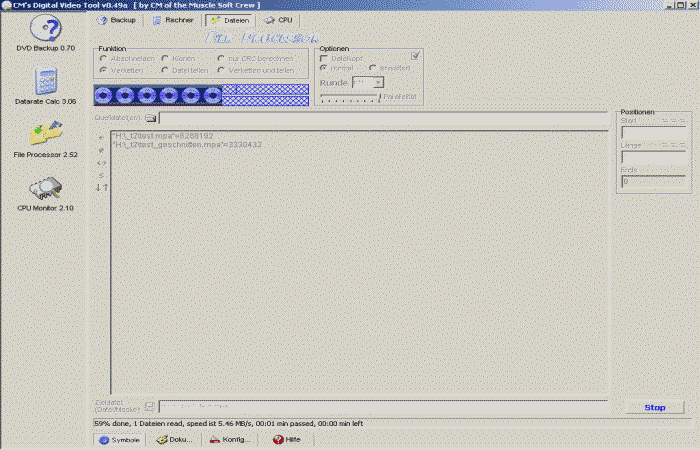The image size is (700, 450).
Task: Click the sort arrows icon beside file list
Action: (101, 187)
